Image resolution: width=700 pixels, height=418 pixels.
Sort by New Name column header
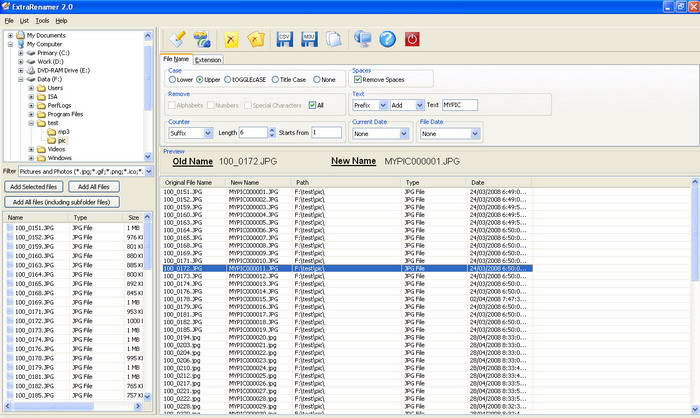[x=258, y=183]
